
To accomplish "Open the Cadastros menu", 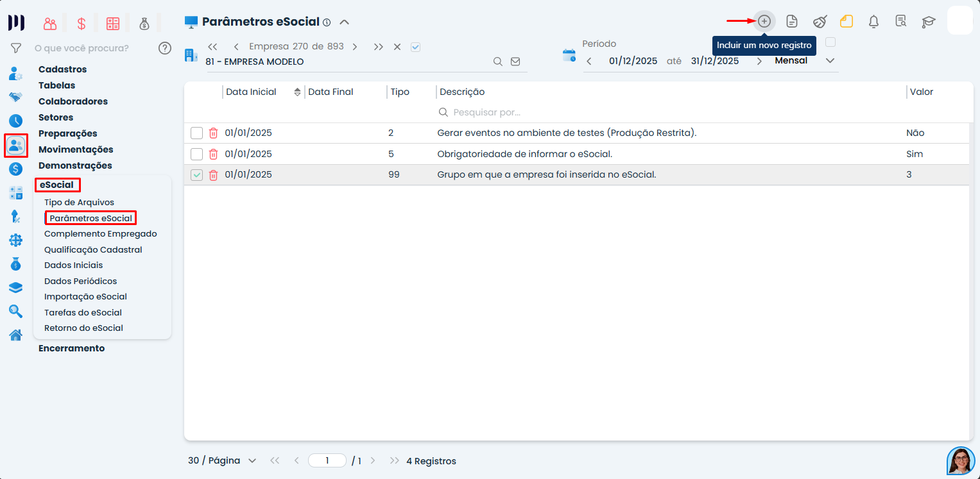I will point(62,69).
